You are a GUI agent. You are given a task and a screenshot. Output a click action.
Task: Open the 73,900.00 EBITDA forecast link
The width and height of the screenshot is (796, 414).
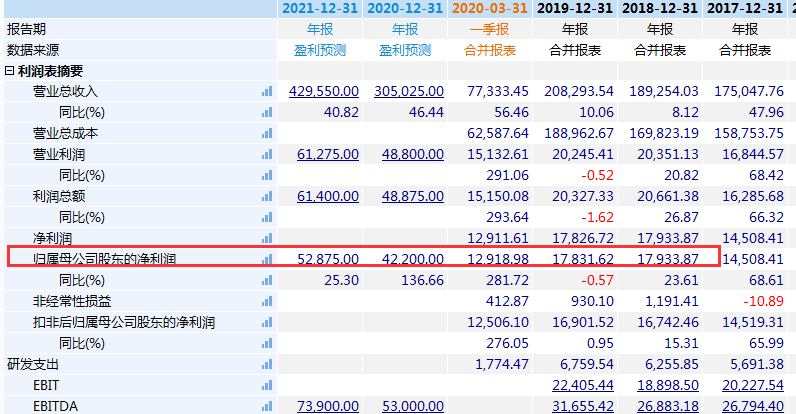[x=328, y=406]
